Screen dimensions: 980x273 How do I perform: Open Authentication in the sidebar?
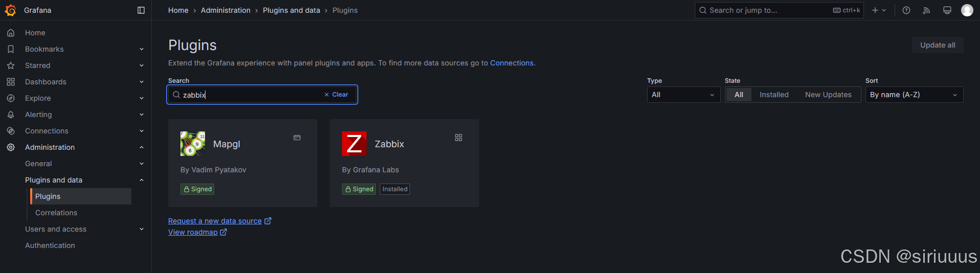click(x=50, y=245)
